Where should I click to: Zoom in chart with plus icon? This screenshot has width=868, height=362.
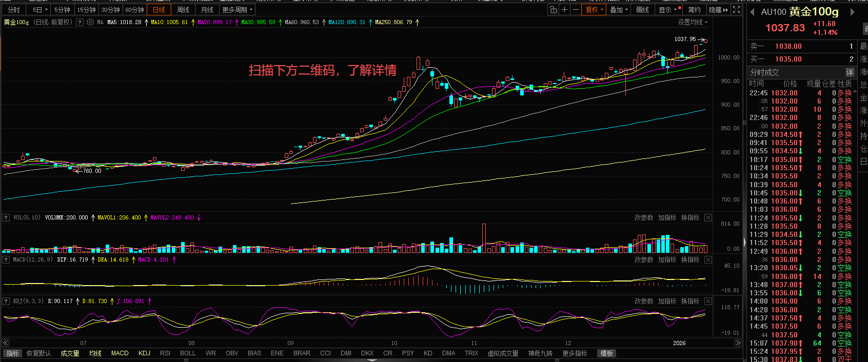[564, 10]
